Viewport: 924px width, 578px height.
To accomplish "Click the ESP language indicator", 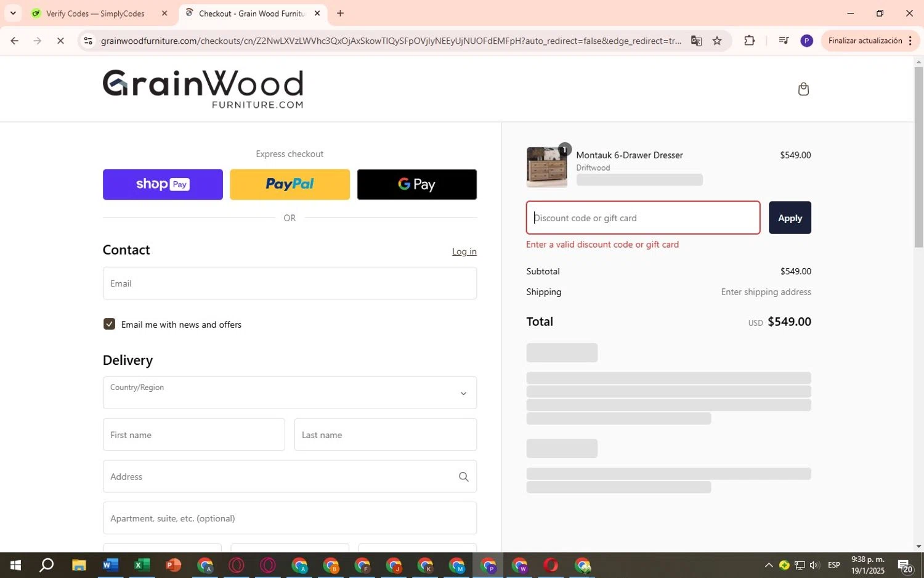I will [x=834, y=565].
